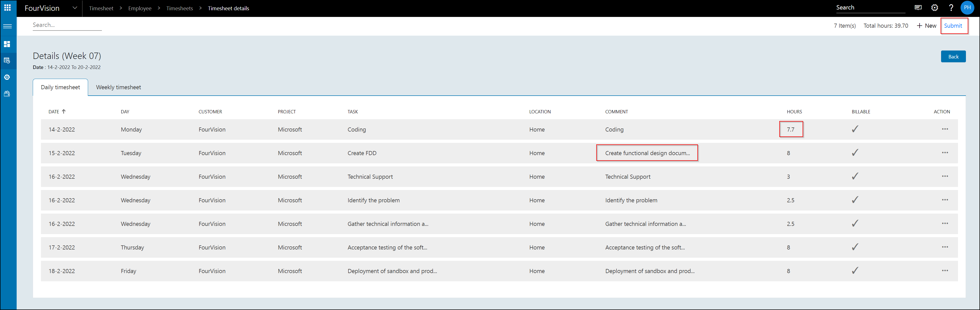Click 'Create functional design docum...' comment
This screenshot has height=310, width=980.
point(647,153)
